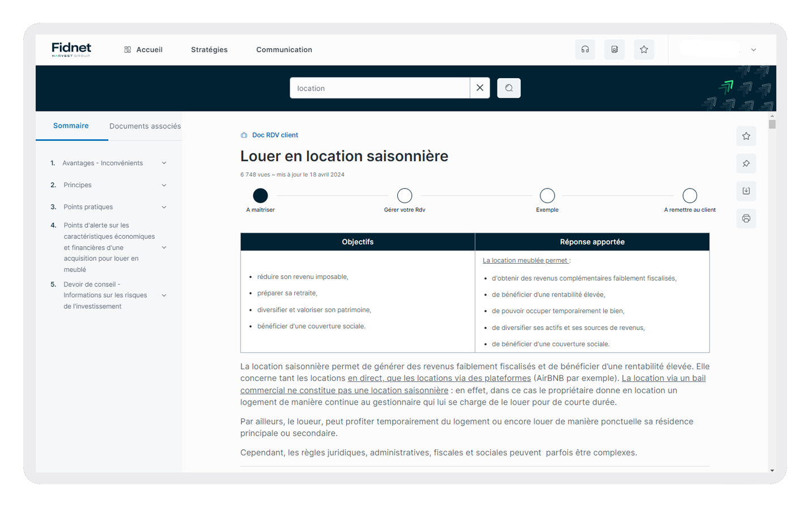
Task: Print the article with the printer icon
Action: tap(746, 218)
